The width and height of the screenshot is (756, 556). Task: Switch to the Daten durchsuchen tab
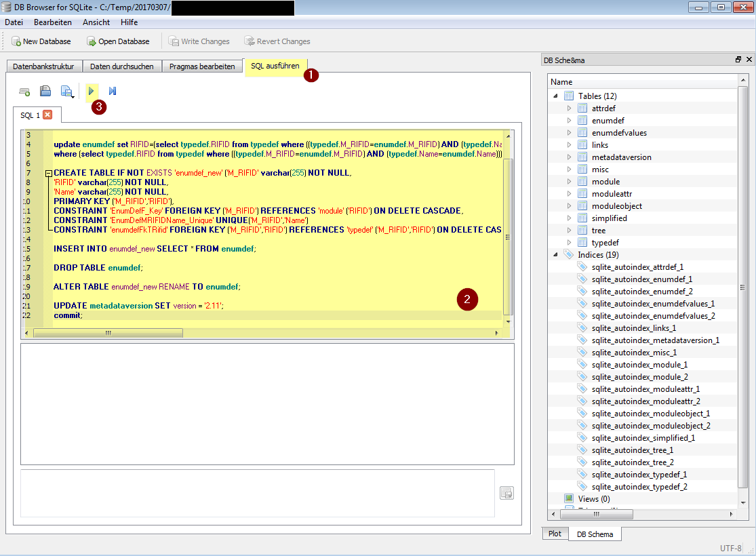122,66
